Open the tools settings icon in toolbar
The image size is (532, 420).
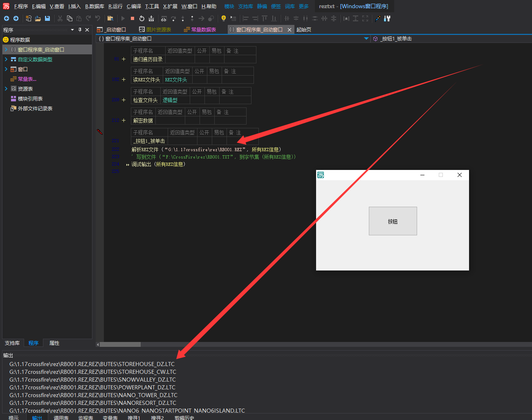[x=387, y=18]
